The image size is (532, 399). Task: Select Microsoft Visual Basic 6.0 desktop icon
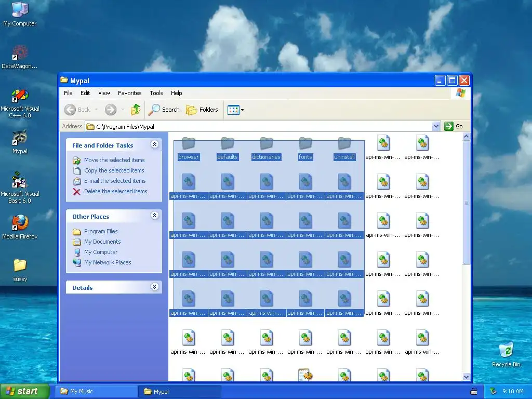20,188
